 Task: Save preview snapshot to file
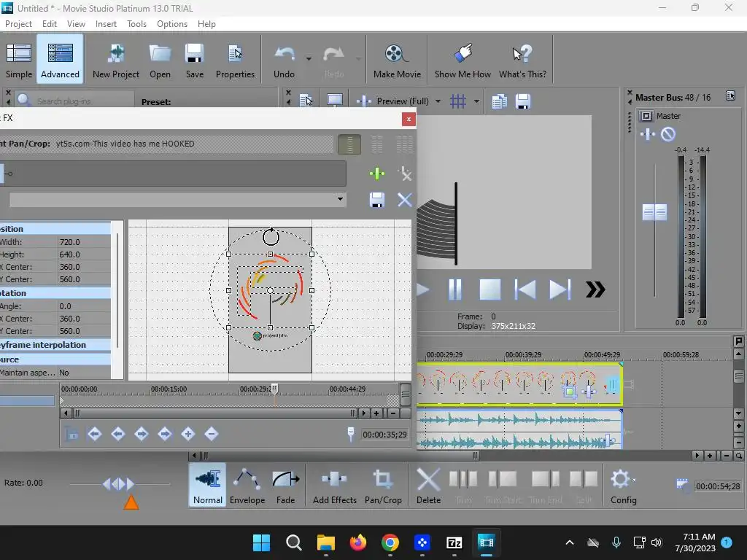pos(522,101)
